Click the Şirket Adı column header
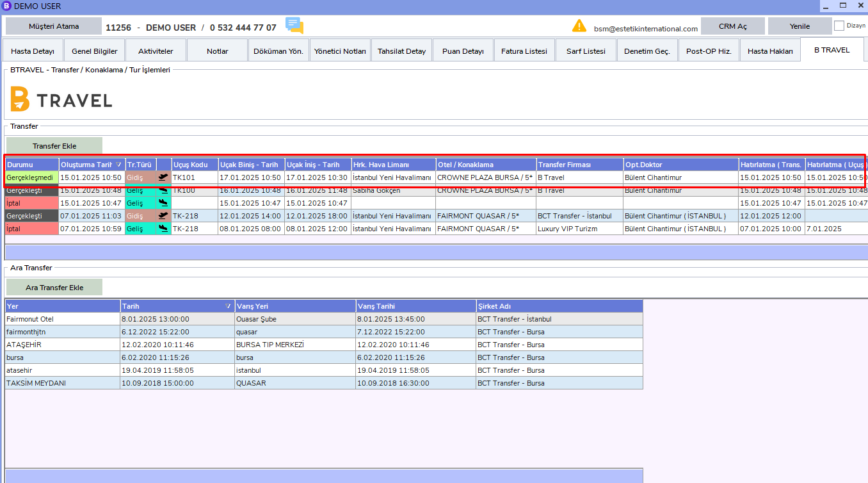This screenshot has height=483, width=868. [x=559, y=306]
